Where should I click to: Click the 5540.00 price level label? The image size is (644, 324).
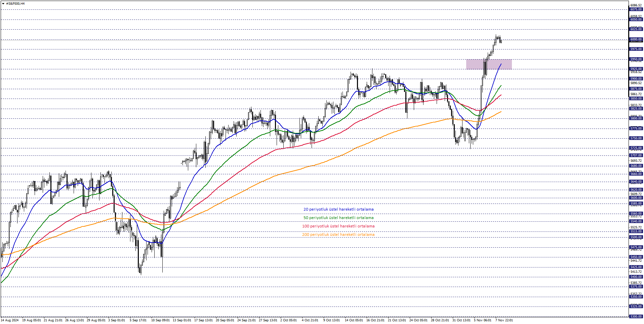click(x=636, y=221)
